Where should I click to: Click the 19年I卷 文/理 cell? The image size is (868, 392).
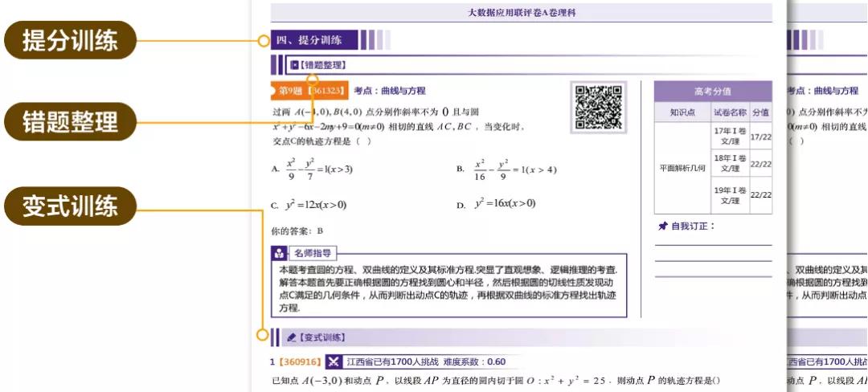pos(730,195)
